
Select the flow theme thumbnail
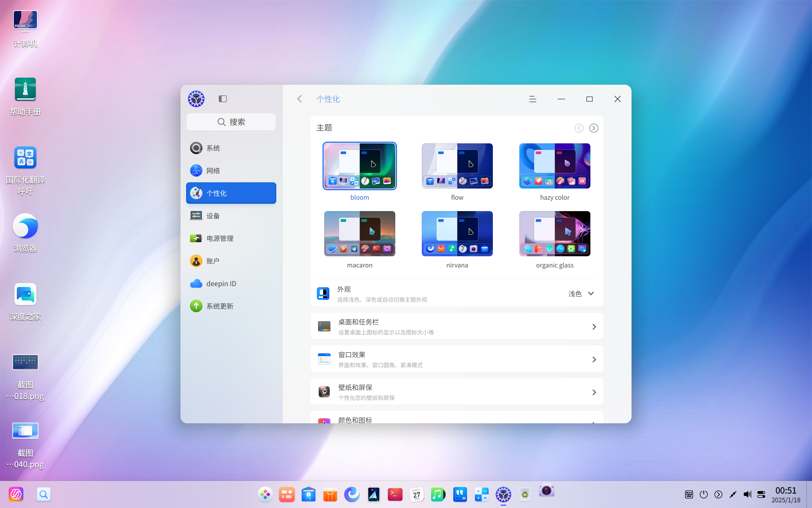click(x=457, y=166)
